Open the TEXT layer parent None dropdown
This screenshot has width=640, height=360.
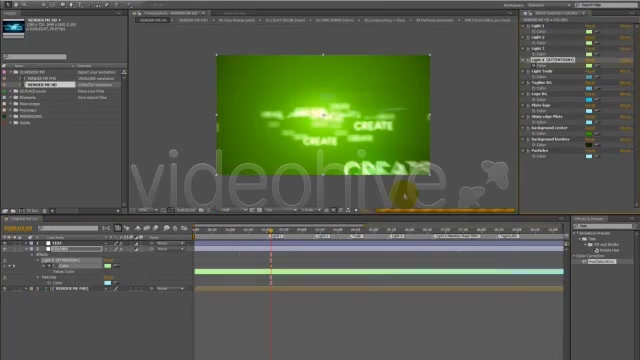170,243
